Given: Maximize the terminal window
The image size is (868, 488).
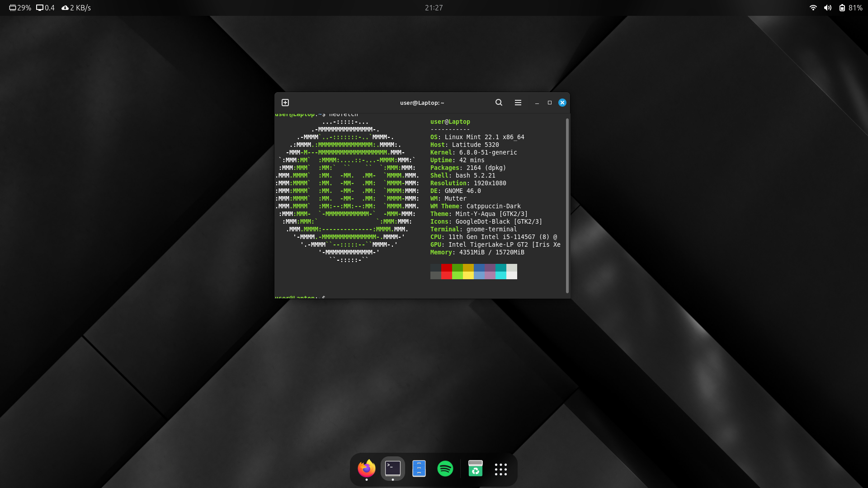Looking at the screenshot, I should pyautogui.click(x=550, y=103).
